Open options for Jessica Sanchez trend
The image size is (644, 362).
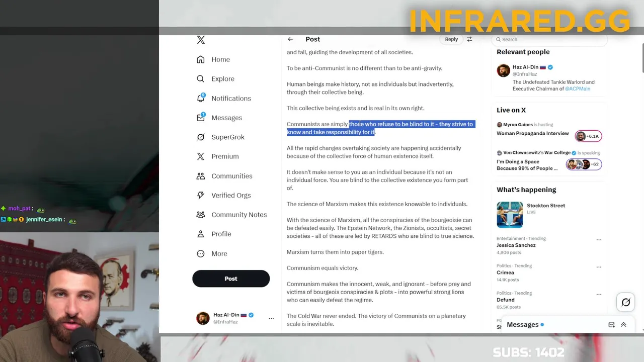click(x=599, y=240)
